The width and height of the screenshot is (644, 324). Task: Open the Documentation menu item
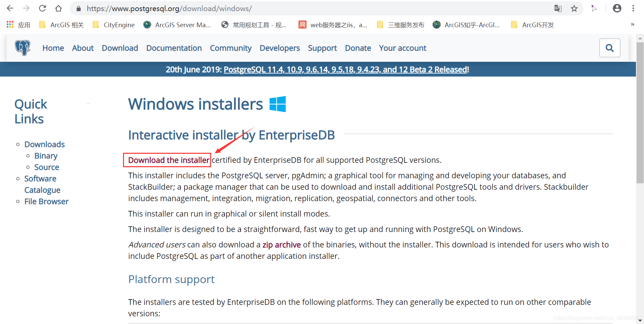[174, 48]
